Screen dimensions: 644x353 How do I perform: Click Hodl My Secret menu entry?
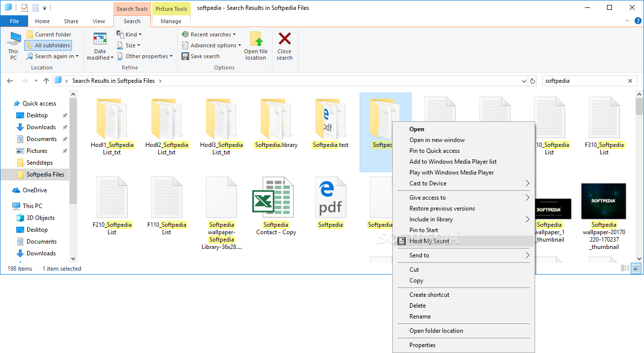tap(429, 241)
